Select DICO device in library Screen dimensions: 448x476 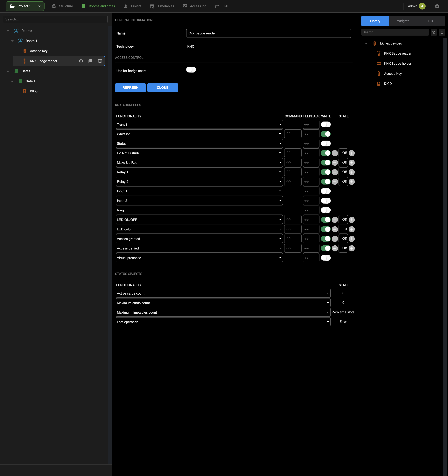388,84
